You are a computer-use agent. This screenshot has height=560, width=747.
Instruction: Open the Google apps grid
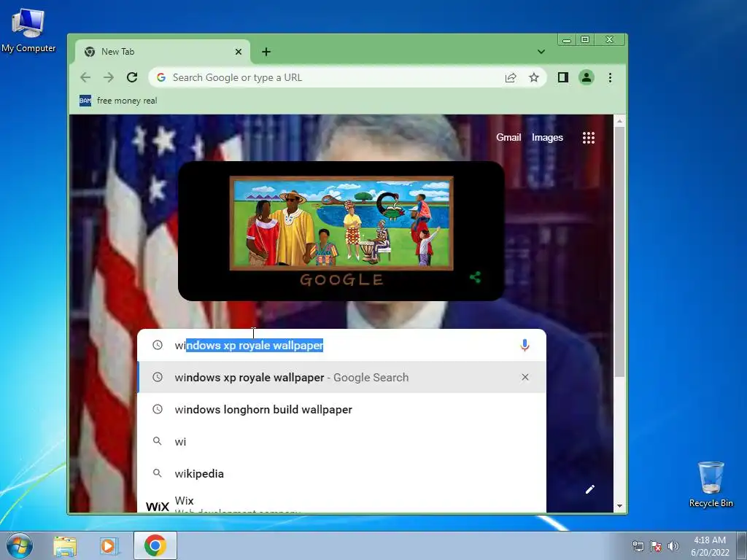(x=589, y=138)
